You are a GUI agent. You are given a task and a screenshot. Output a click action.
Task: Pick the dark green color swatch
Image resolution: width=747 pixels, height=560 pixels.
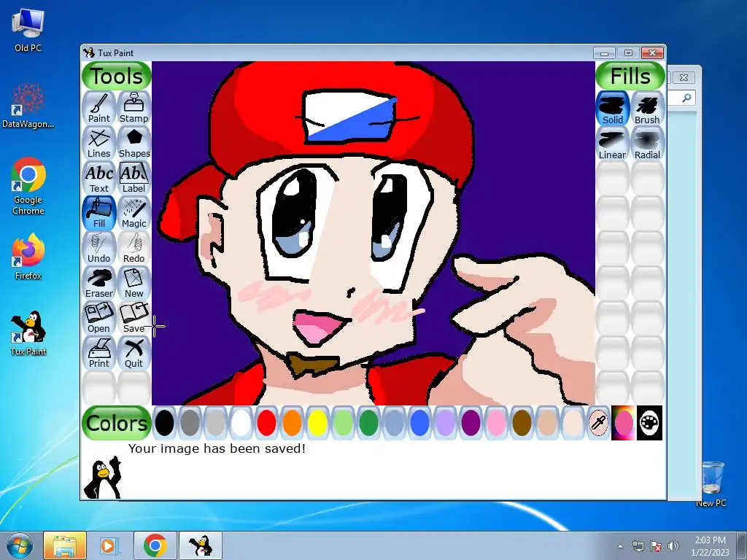368,423
